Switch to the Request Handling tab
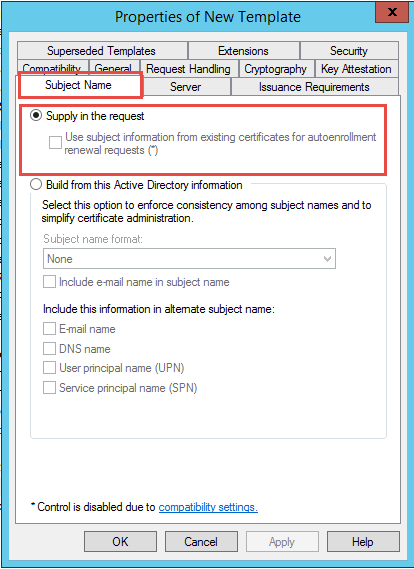414x569 pixels. pos(188,69)
